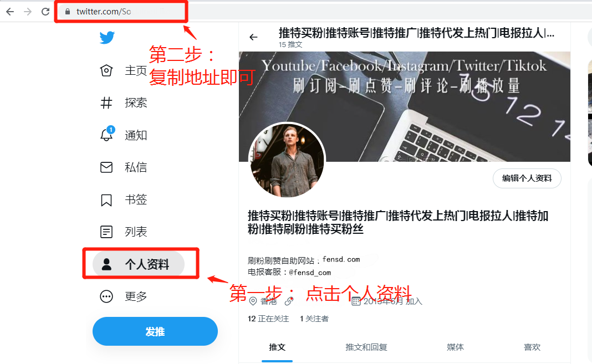Switch to the 喜欢 likes tab

click(532, 347)
